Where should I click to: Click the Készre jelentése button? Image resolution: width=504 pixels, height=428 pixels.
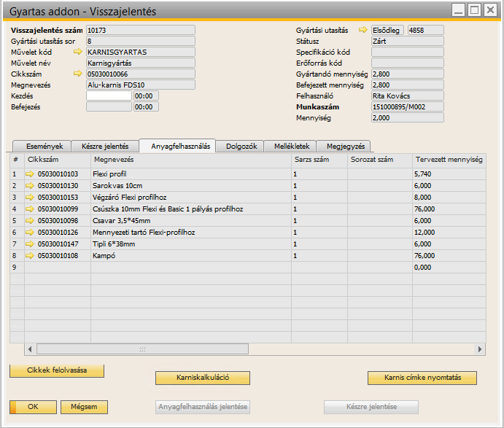pos(371,407)
